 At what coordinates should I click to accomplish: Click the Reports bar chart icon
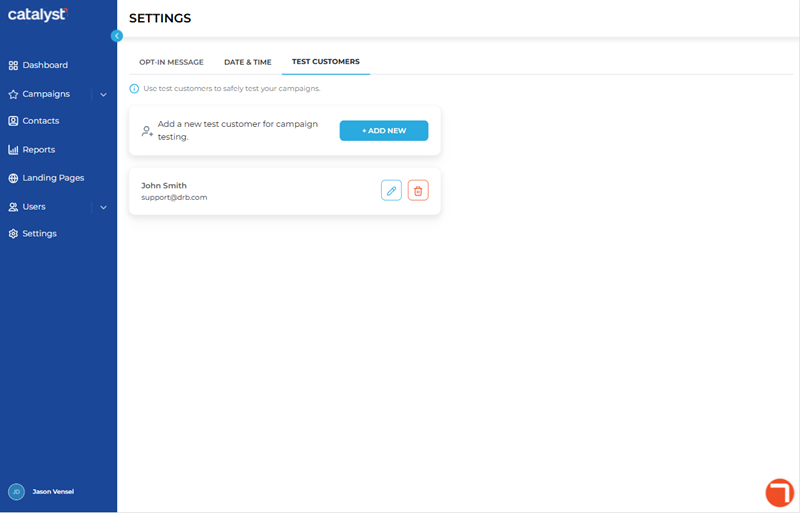pos(13,150)
